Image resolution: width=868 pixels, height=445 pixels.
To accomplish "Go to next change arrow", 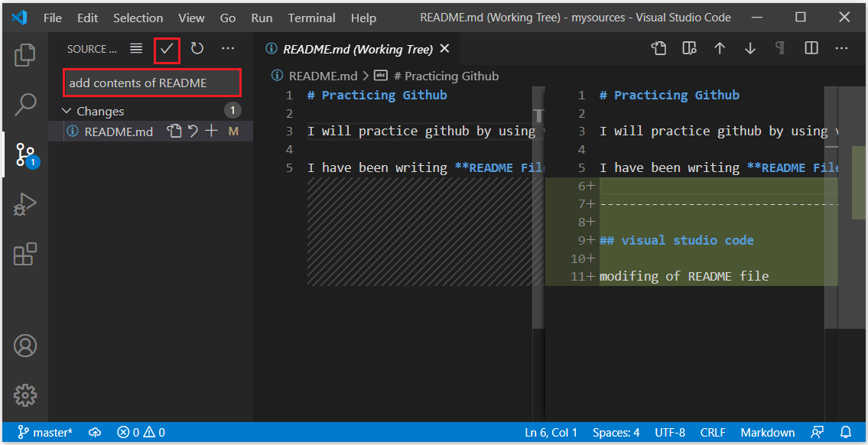I will [x=750, y=49].
